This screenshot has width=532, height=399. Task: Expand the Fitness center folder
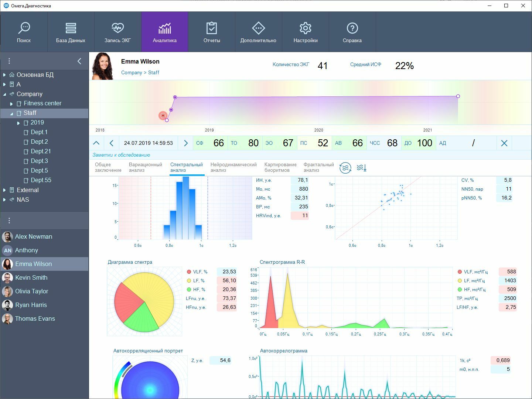11,104
